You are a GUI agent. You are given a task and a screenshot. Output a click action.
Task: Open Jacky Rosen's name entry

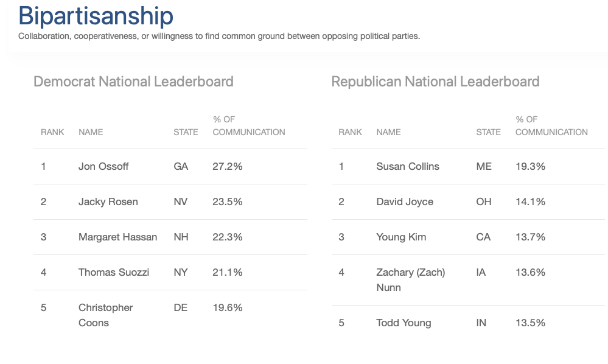(x=108, y=201)
